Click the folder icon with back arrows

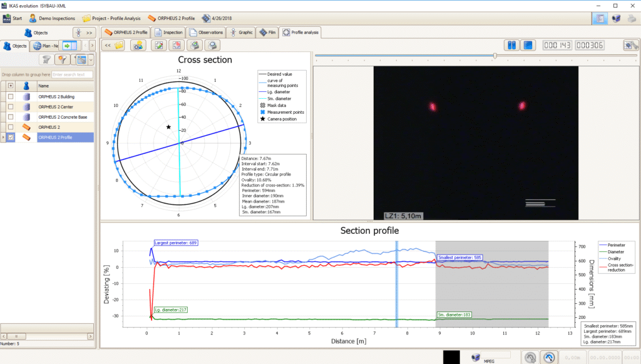coord(113,46)
